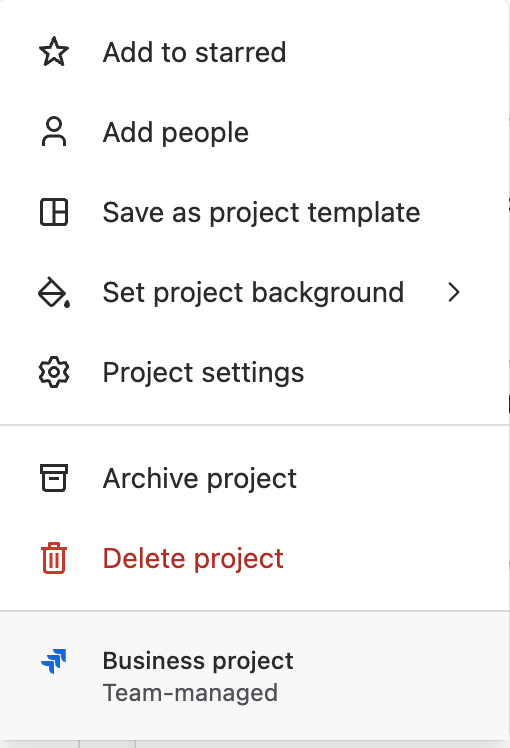
Task: Click the blue Jira logo icon
Action: tap(54, 661)
